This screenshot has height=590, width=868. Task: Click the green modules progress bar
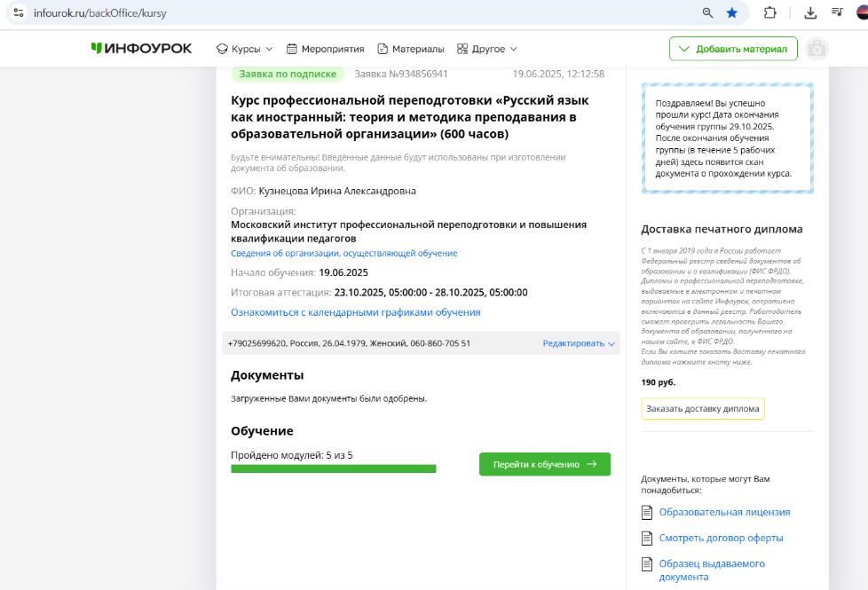(x=333, y=468)
